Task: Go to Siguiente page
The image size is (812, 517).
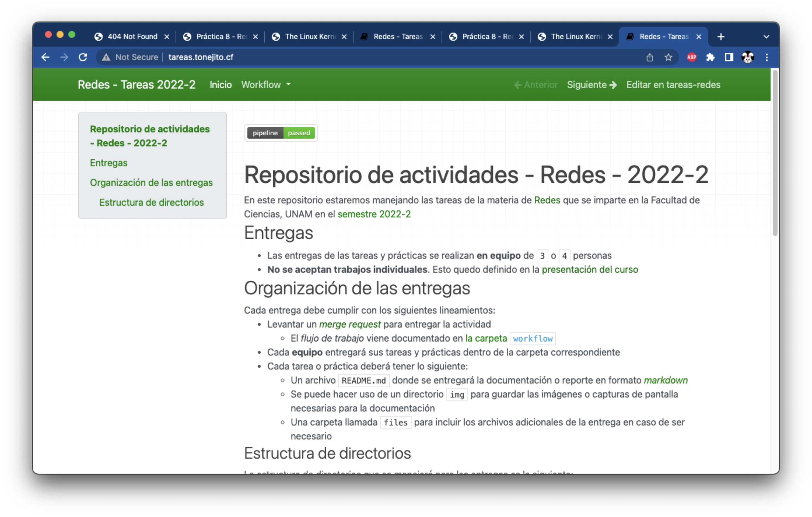Action: (x=591, y=85)
